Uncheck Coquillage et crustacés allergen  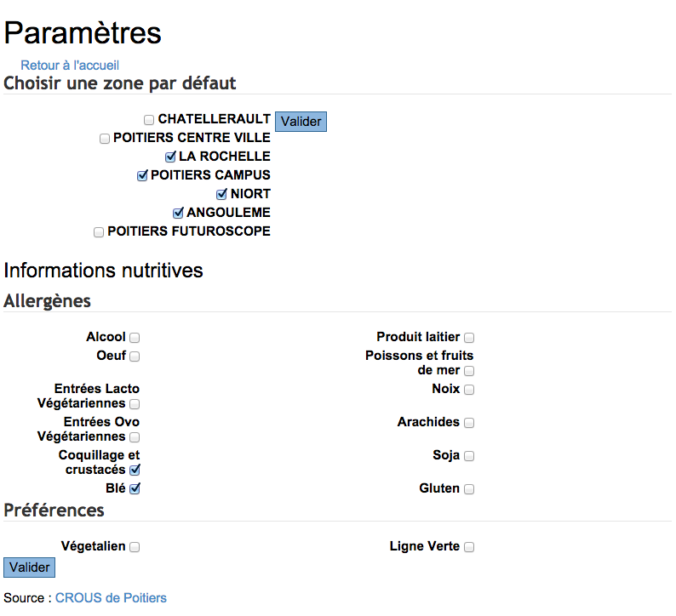tap(135, 471)
